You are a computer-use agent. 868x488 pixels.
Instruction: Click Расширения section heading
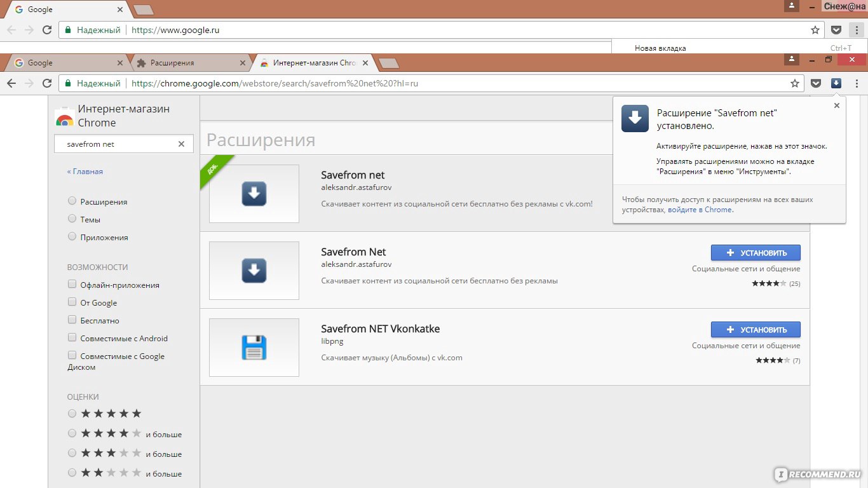click(261, 140)
